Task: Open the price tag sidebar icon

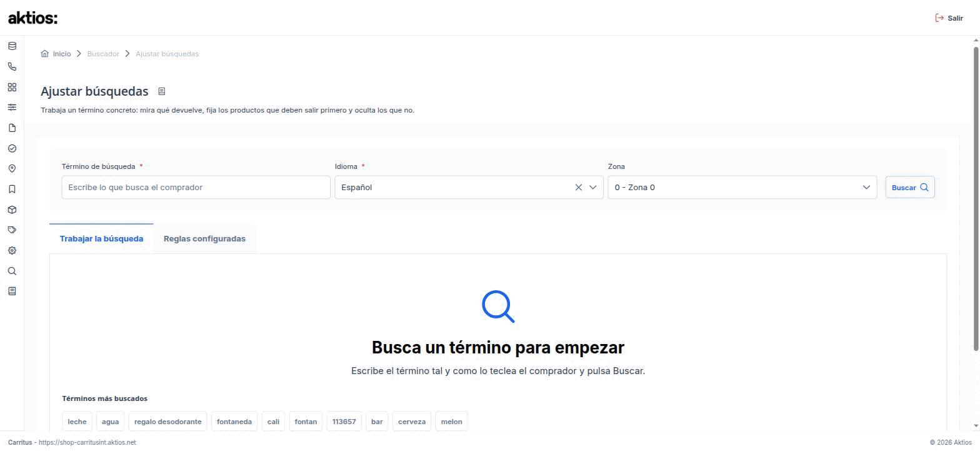Action: click(x=12, y=230)
